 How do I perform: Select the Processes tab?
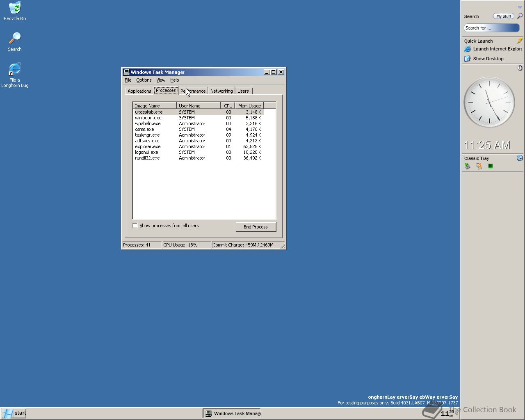pyautogui.click(x=166, y=90)
